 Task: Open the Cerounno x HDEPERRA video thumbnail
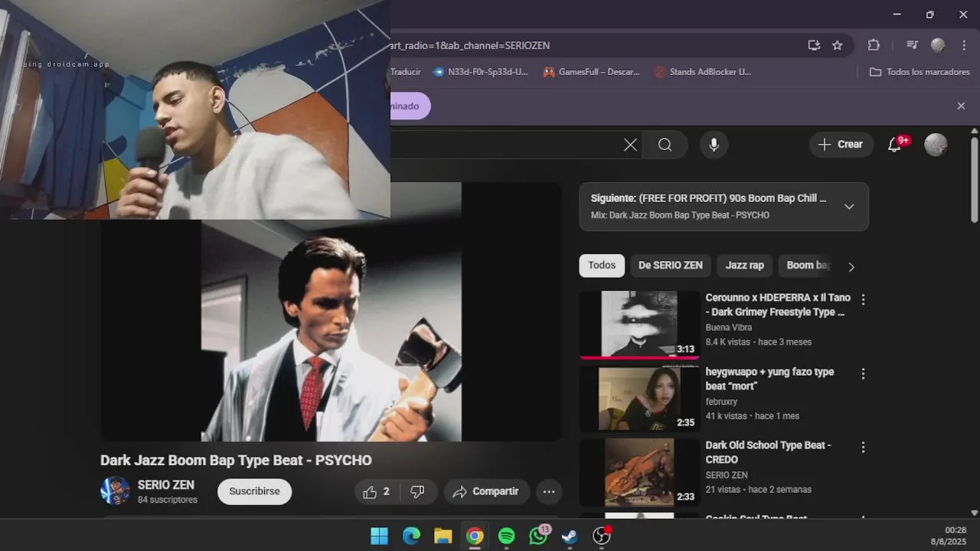639,324
